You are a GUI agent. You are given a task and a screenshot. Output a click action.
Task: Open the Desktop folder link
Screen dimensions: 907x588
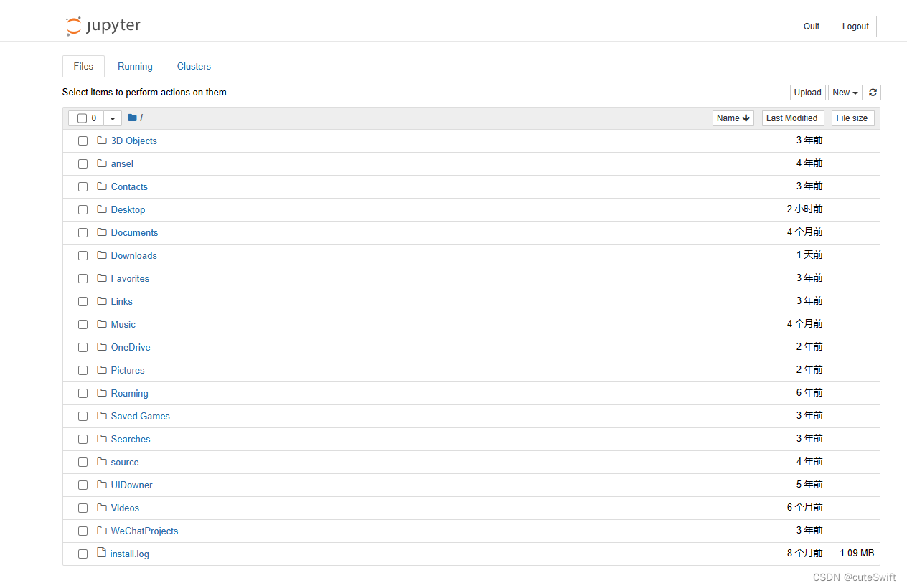click(128, 209)
